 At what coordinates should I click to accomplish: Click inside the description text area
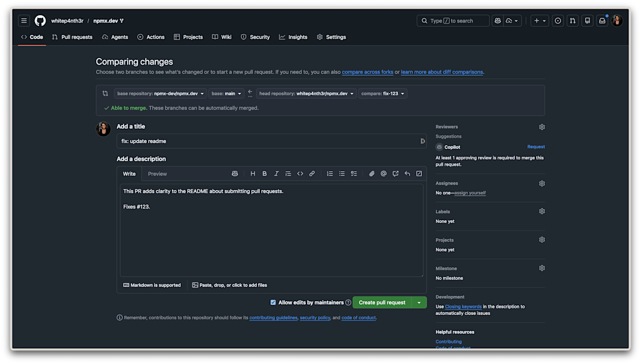pos(272,231)
